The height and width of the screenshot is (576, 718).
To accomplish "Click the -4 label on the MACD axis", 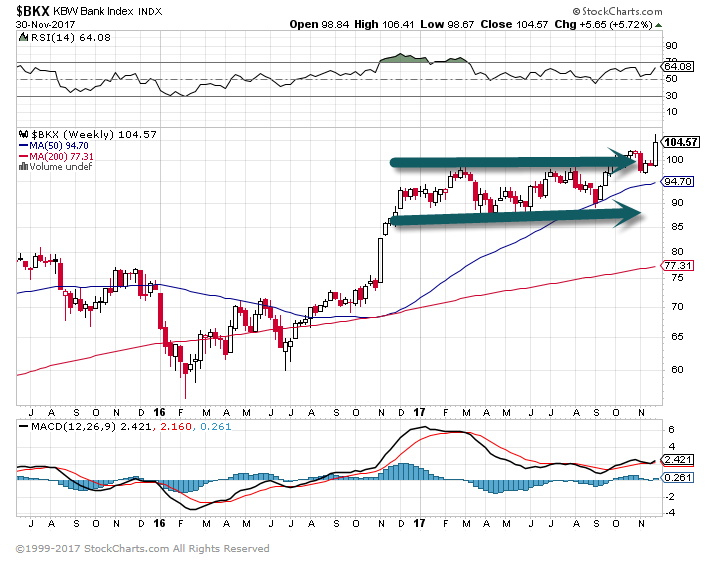I will [x=669, y=512].
